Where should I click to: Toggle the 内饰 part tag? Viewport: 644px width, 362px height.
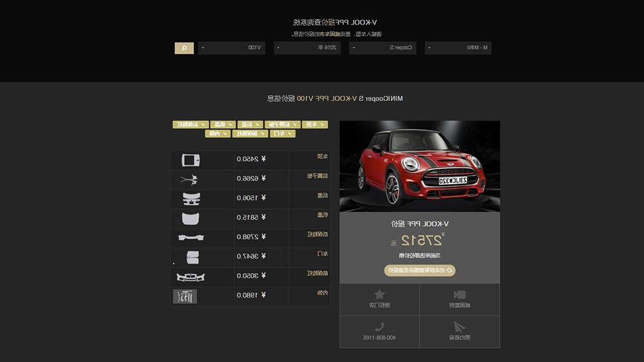pos(218,133)
